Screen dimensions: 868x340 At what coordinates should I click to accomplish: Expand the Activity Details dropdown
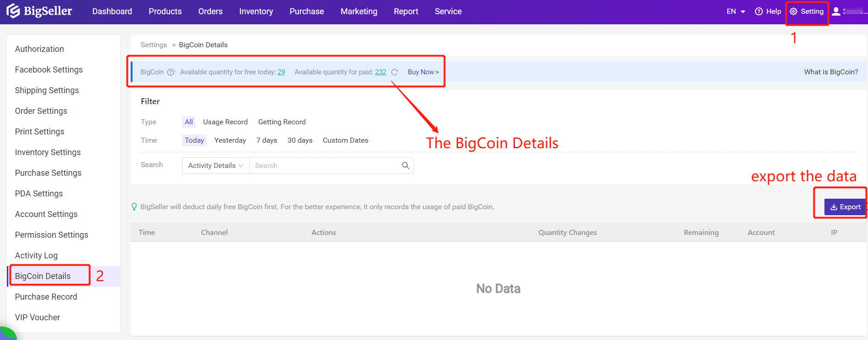(216, 166)
